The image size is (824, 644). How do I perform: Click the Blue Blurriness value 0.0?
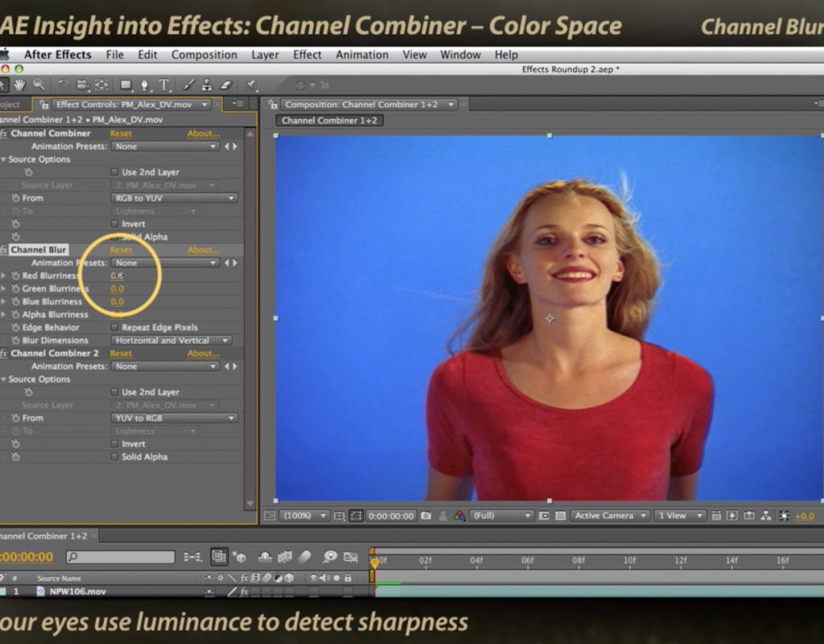click(x=117, y=301)
